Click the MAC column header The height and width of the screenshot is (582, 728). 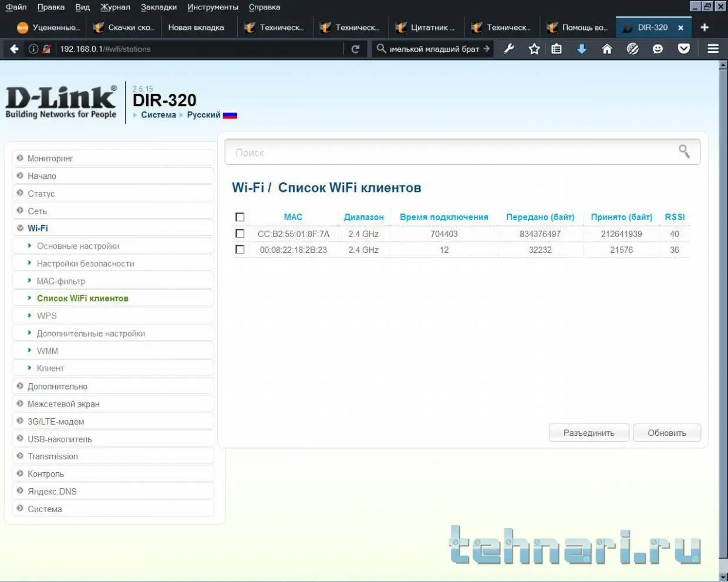[293, 217]
